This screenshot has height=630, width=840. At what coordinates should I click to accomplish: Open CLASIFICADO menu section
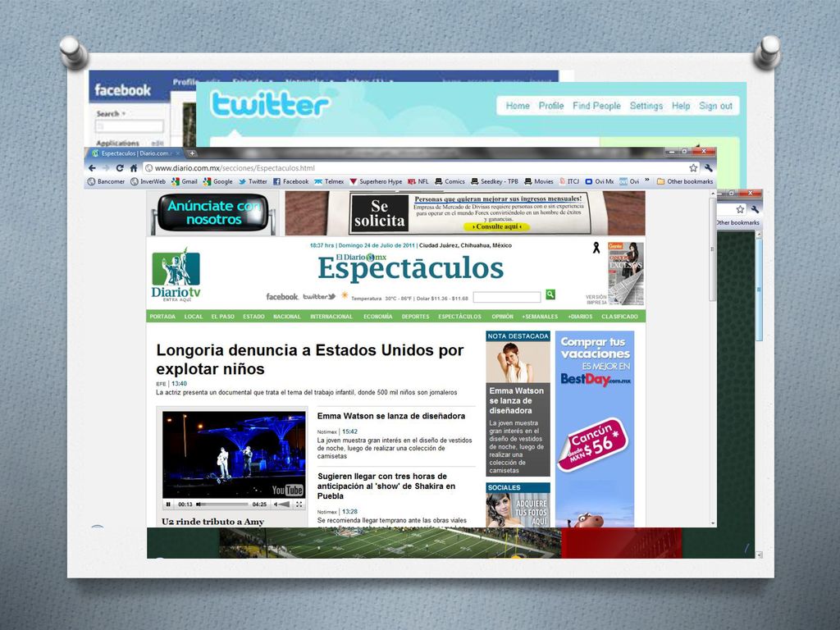620,317
